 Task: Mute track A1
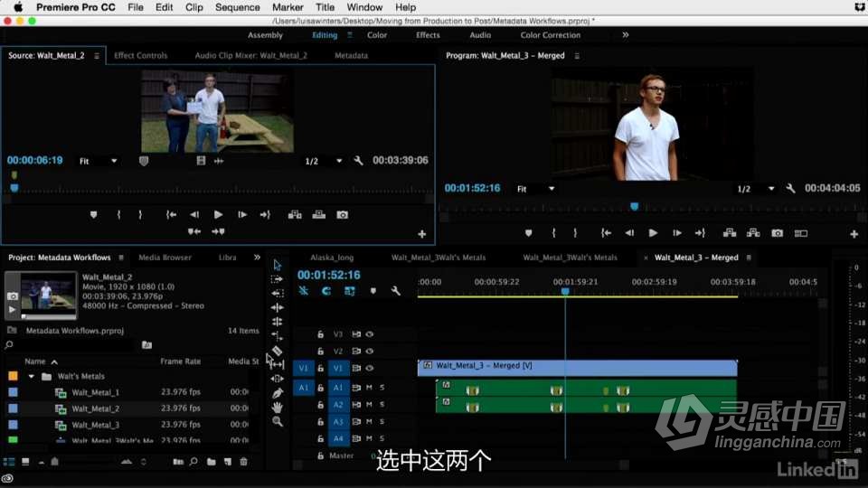point(369,388)
